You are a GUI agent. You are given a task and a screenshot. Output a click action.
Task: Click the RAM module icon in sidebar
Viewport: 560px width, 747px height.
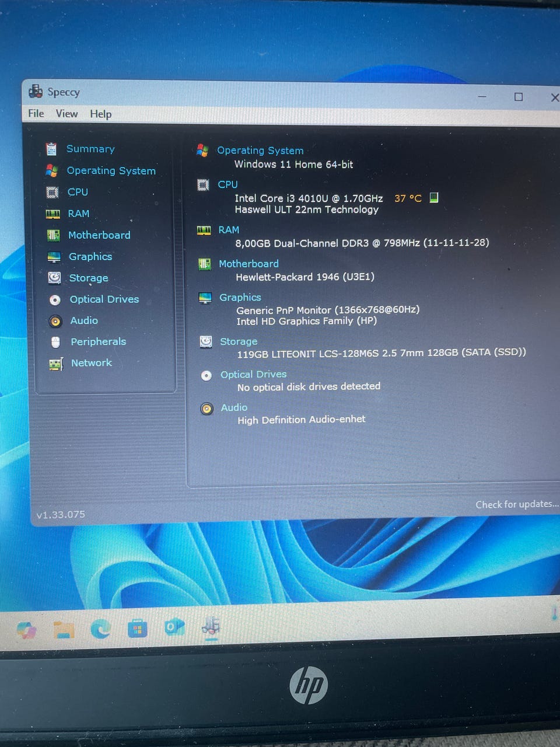[x=53, y=214]
